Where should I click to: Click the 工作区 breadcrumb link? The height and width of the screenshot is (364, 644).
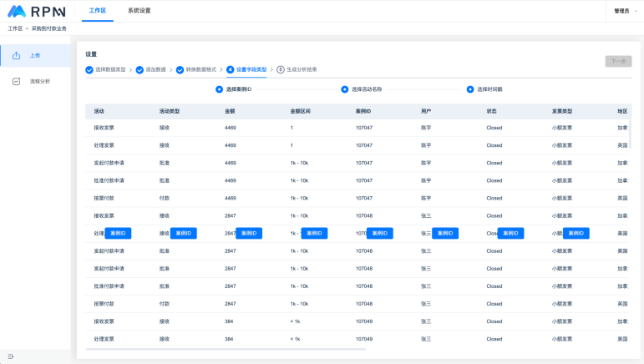click(x=14, y=28)
